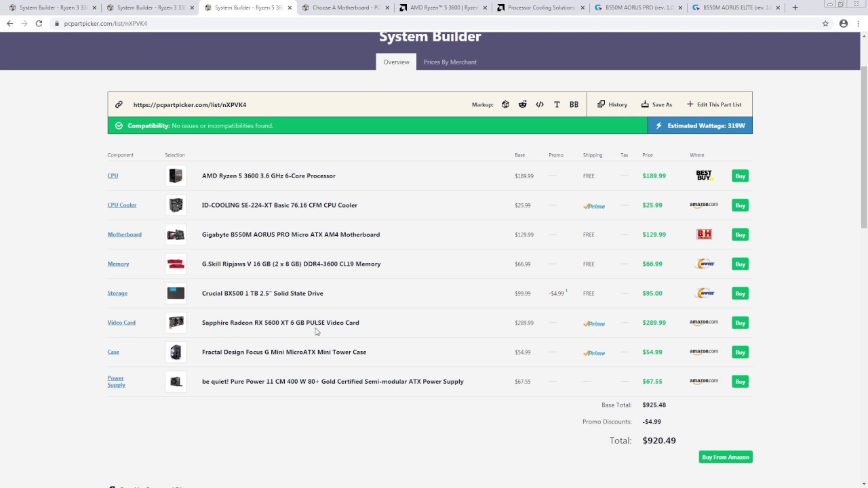Click the B&H merchant logo
This screenshot has width=868, height=488.
(x=704, y=235)
